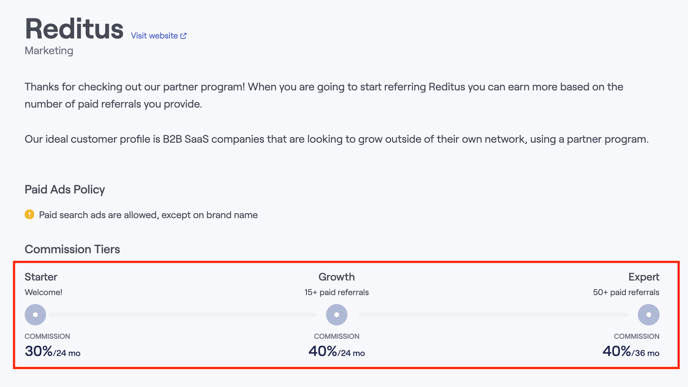Select the Starter tier circle marker
Viewport: 688px width, 387px height.
coord(35,315)
